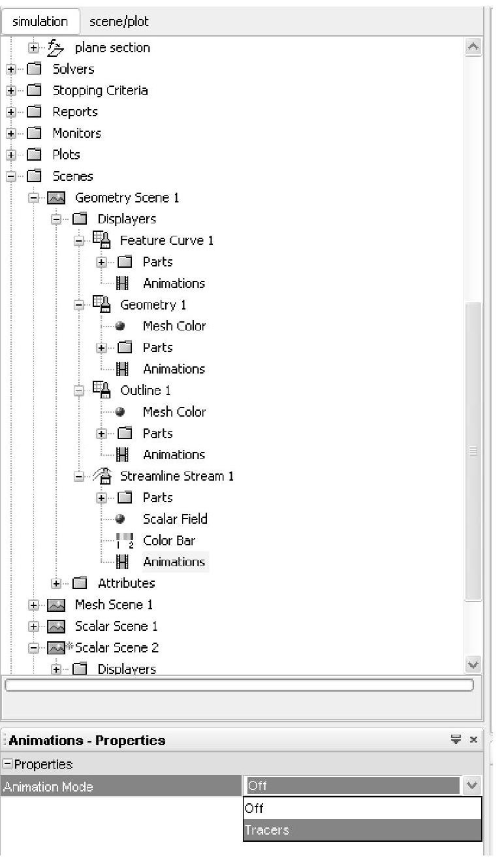The image size is (504, 864).
Task: Select Off in the Animation Mode list
Action: pos(362,808)
